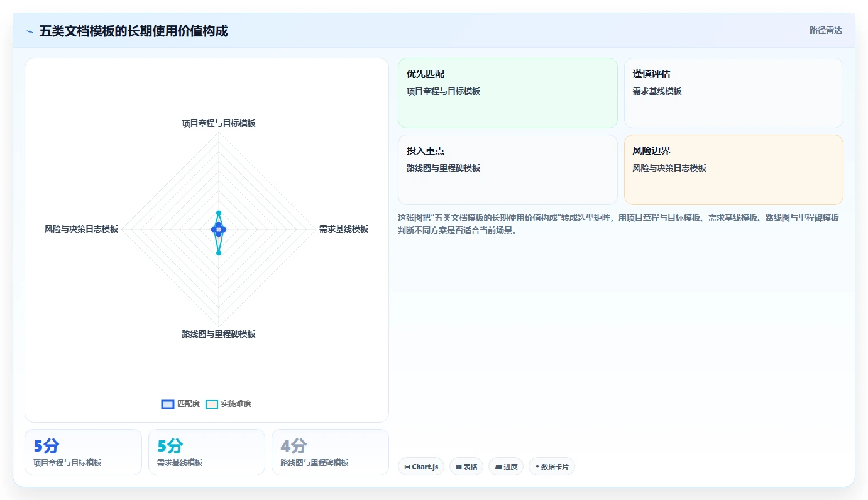The width and height of the screenshot is (868, 500).
Task: Click the description paragraph starting 这张图把
Action: pyautogui.click(x=619, y=224)
